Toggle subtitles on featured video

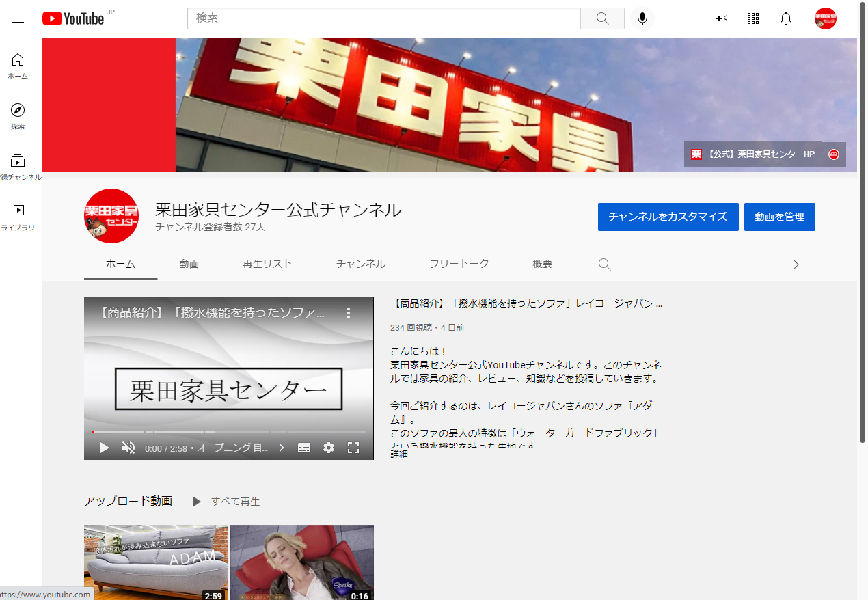304,448
